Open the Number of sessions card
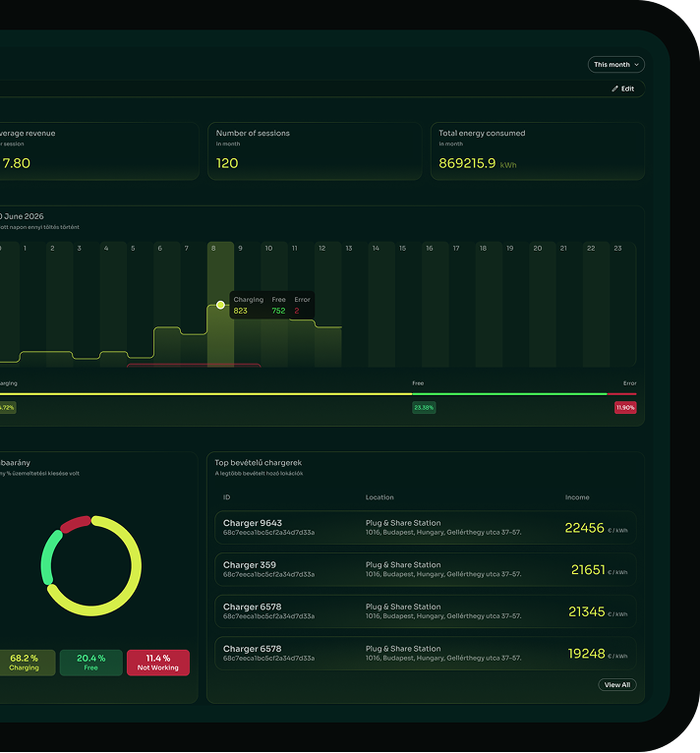The width and height of the screenshot is (700, 753). pos(315,151)
